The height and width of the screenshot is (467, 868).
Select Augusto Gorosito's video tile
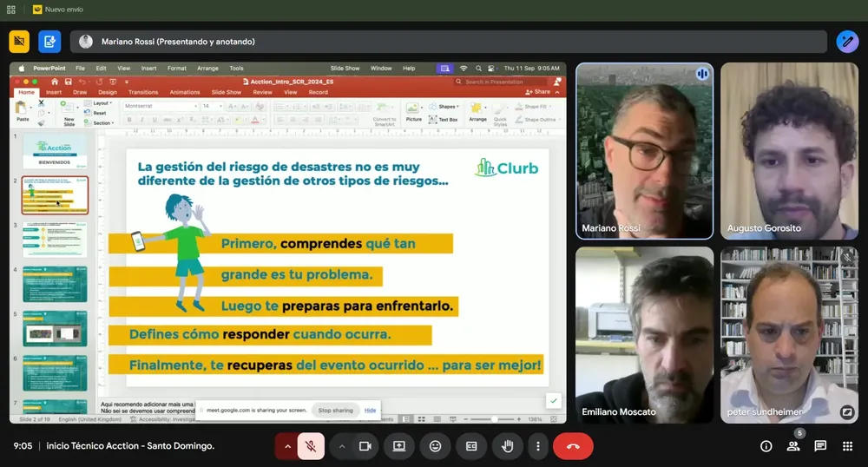point(788,150)
